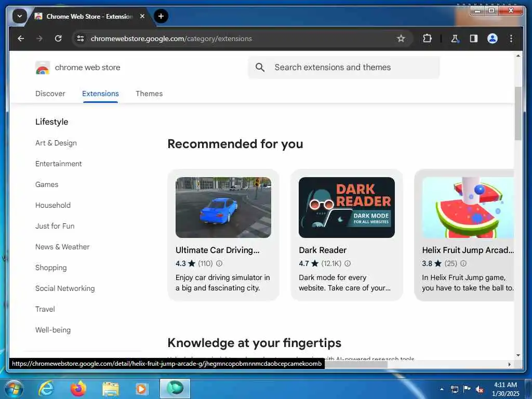
Task: Open Helix Fruit Jump thumbnail
Action: click(468, 207)
